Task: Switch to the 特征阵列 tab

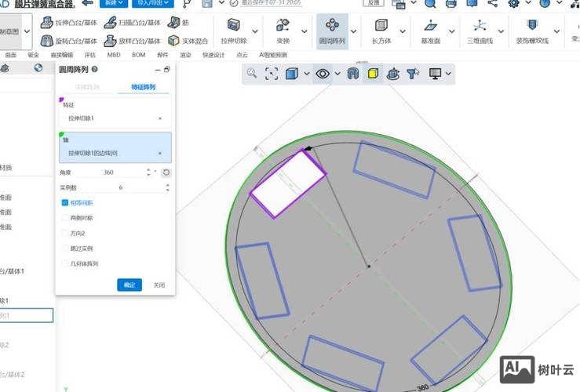Action: [x=142, y=87]
